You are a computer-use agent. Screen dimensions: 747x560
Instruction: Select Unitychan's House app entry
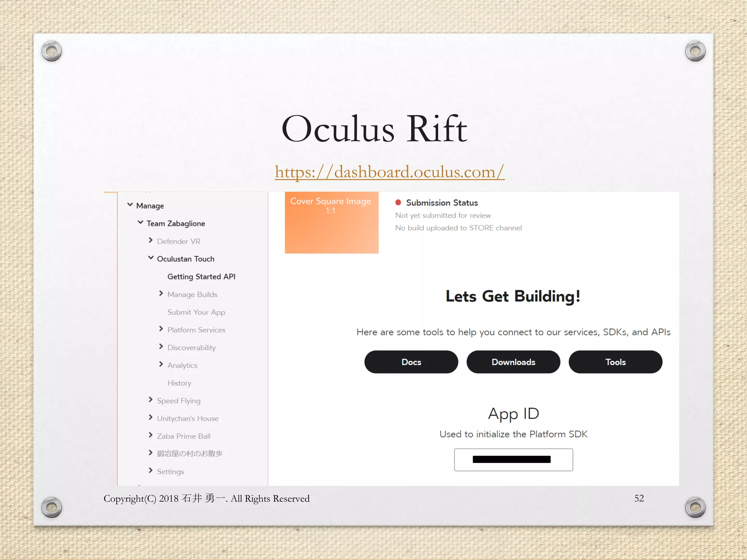click(187, 419)
